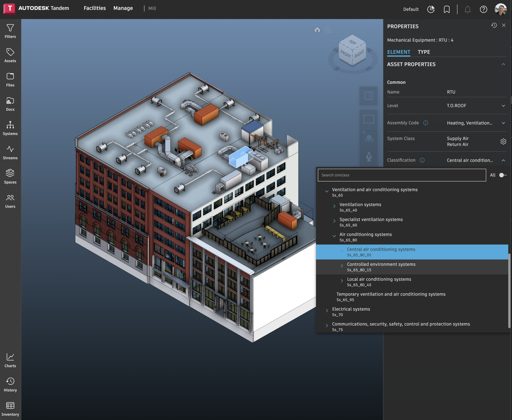Expand the Ventilation systems tree node
512x420 pixels.
coord(334,206)
